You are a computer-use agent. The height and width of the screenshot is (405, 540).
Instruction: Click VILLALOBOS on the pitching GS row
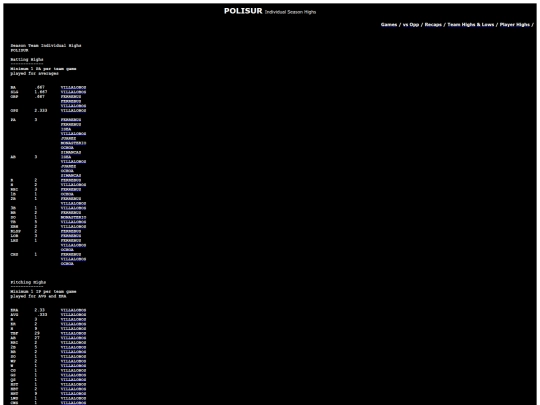click(73, 375)
